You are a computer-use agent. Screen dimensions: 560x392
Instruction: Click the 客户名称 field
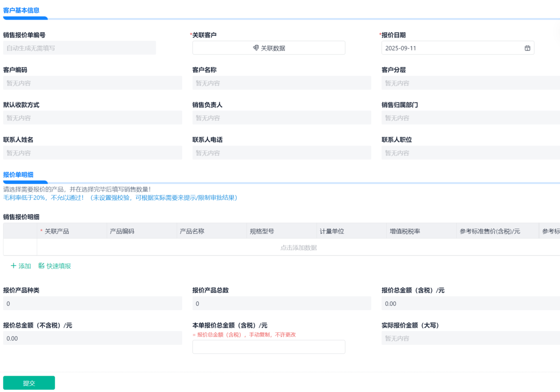[x=281, y=83]
